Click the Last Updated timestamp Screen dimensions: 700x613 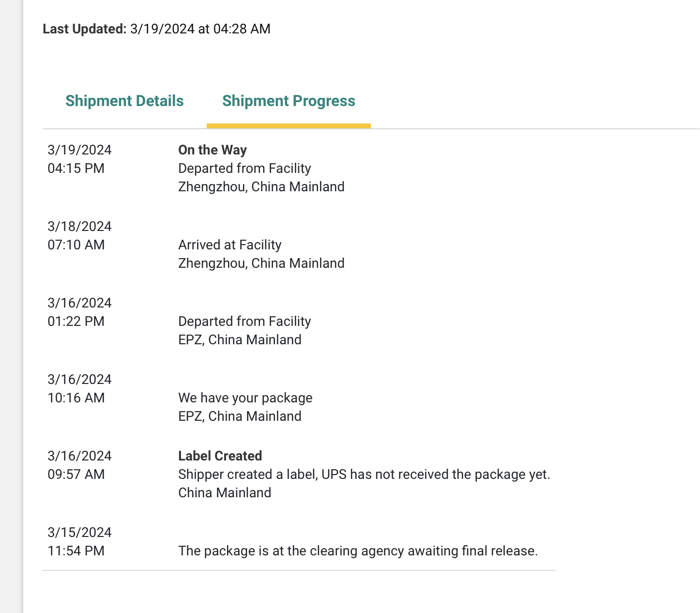coord(200,29)
